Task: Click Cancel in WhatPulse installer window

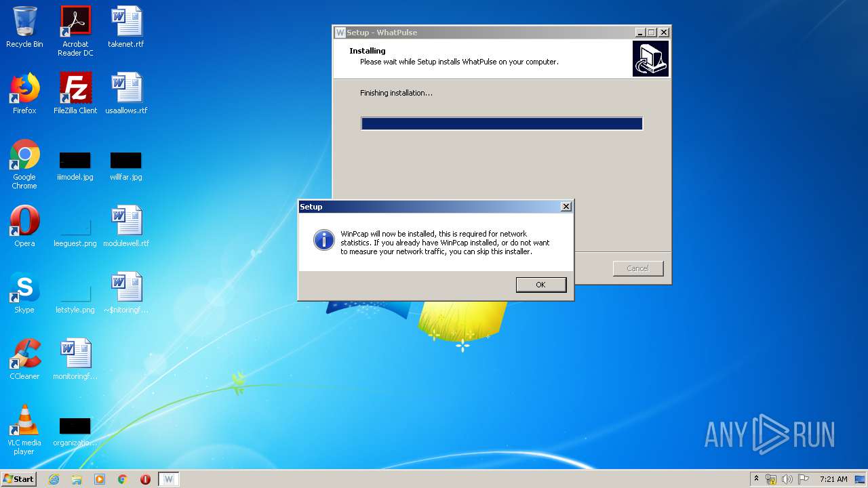Action: (x=638, y=268)
